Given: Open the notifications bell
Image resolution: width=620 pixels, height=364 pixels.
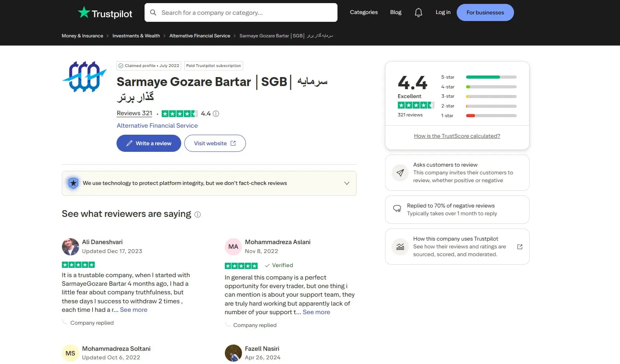Looking at the screenshot, I should tap(418, 12).
